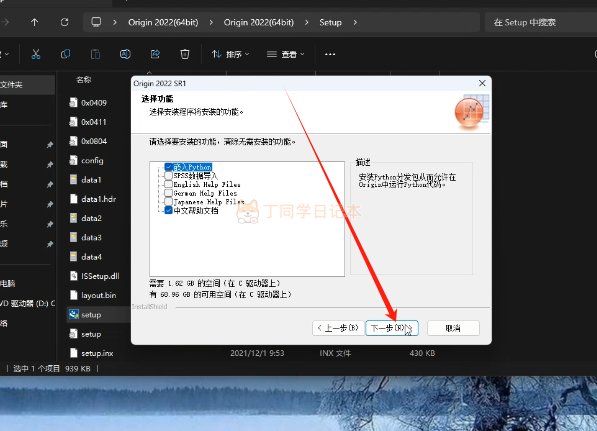Select the config file icon
The image size is (597, 431).
click(x=73, y=160)
